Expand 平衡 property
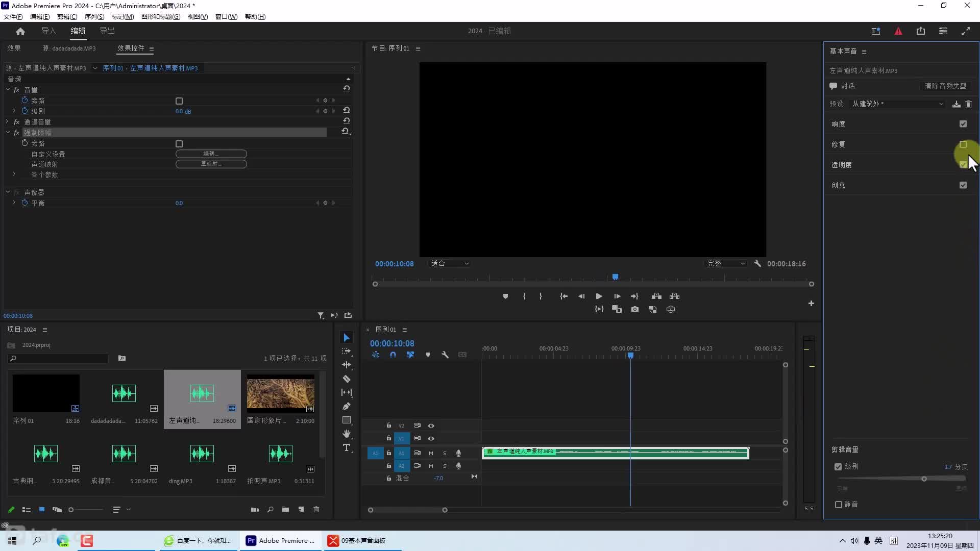 click(x=14, y=203)
